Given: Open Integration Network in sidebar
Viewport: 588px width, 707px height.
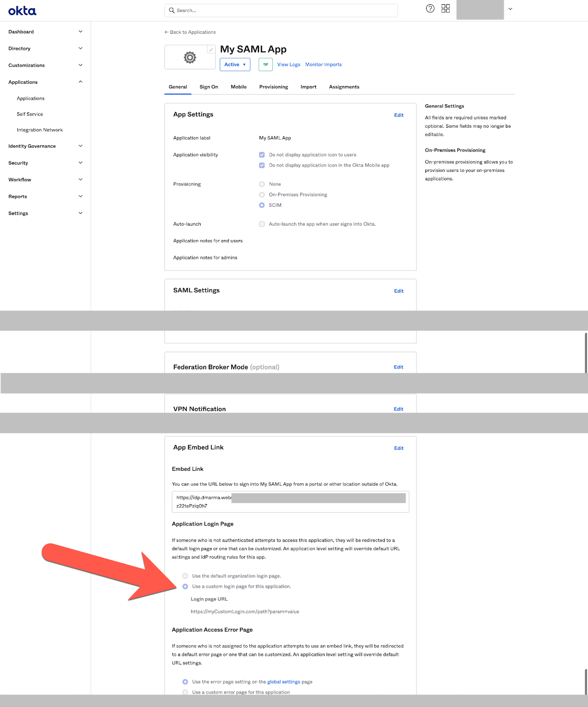Looking at the screenshot, I should 40,130.
